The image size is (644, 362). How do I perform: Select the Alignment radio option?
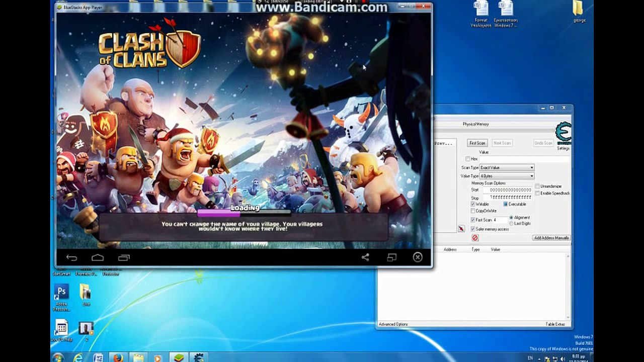click(x=511, y=218)
